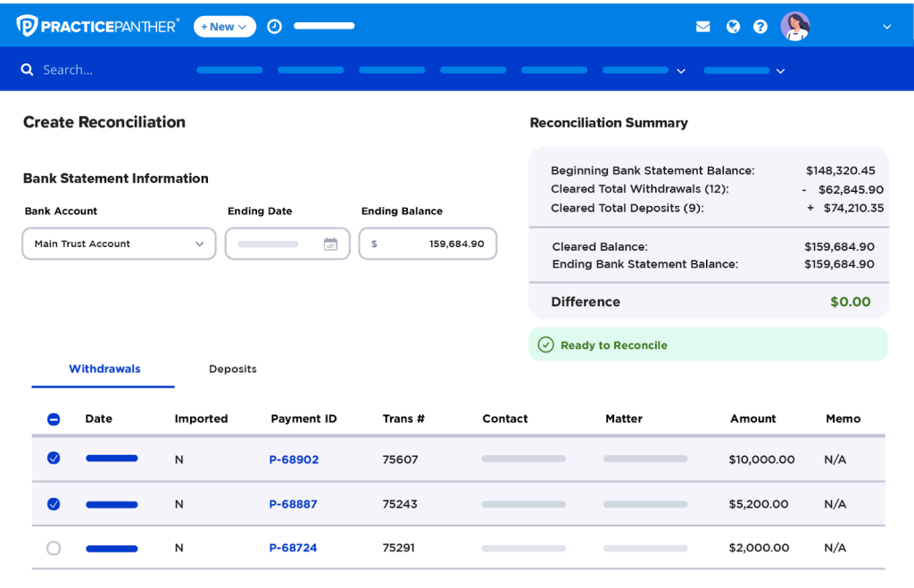This screenshot has height=588, width=914.
Task: Open the Ending Date calendar icon
Action: pos(330,244)
